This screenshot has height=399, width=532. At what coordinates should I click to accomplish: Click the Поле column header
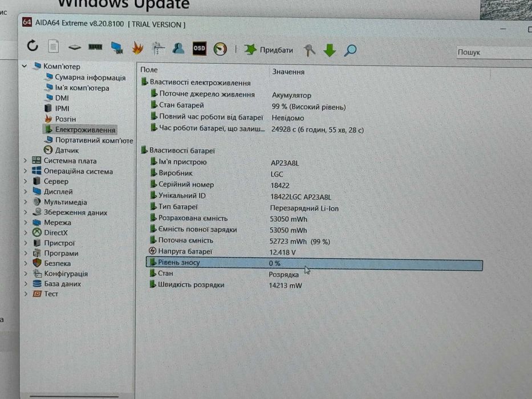click(x=149, y=70)
